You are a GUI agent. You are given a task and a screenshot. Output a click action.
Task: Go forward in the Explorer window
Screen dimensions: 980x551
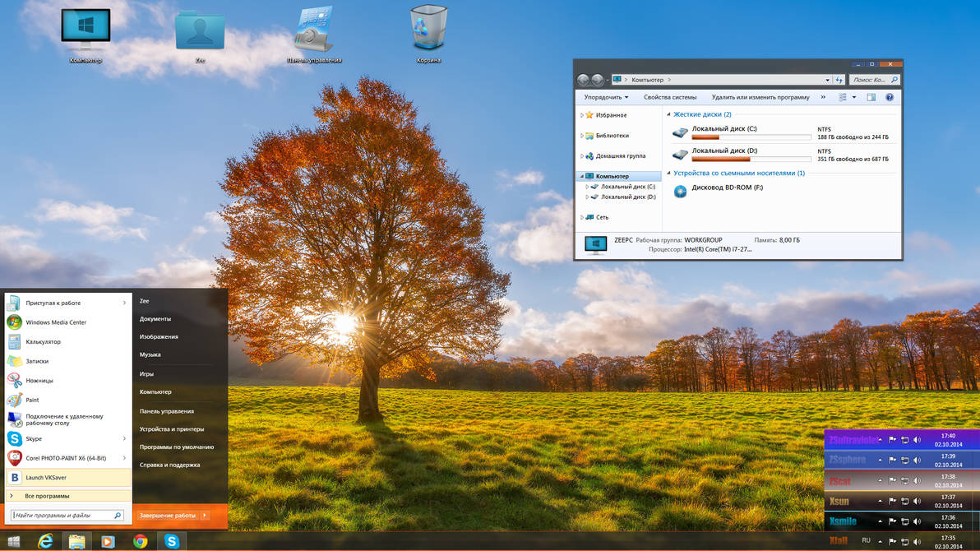[598, 80]
